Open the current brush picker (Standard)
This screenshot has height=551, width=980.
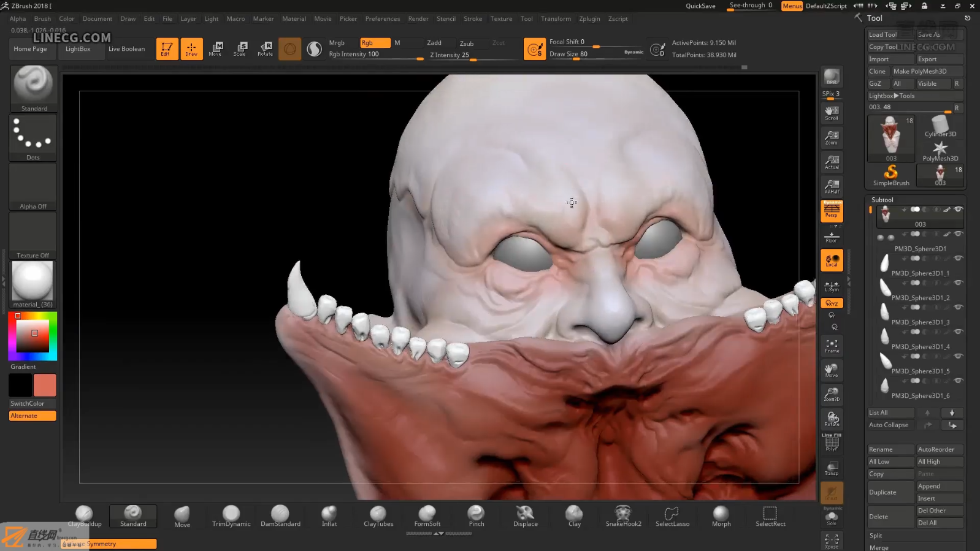click(34, 88)
